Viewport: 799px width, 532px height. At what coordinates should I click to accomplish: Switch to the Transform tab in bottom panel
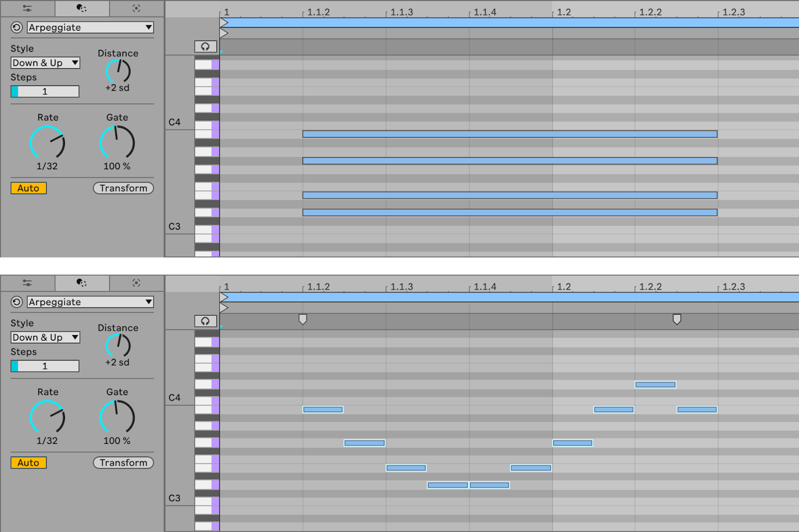82,283
